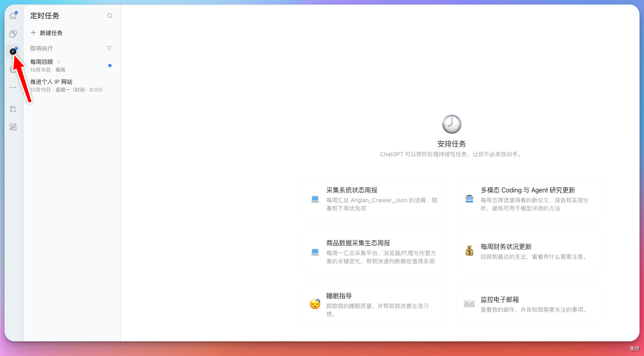Choose the 监控电子邮箱 envelope card
This screenshot has width=644, height=356.
click(529, 304)
